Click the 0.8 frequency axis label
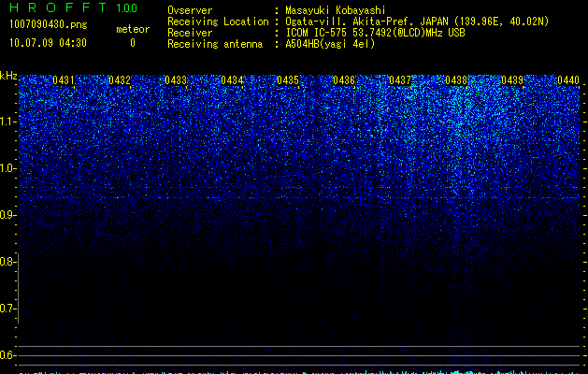Image resolution: width=588 pixels, height=374 pixels. [x=7, y=262]
